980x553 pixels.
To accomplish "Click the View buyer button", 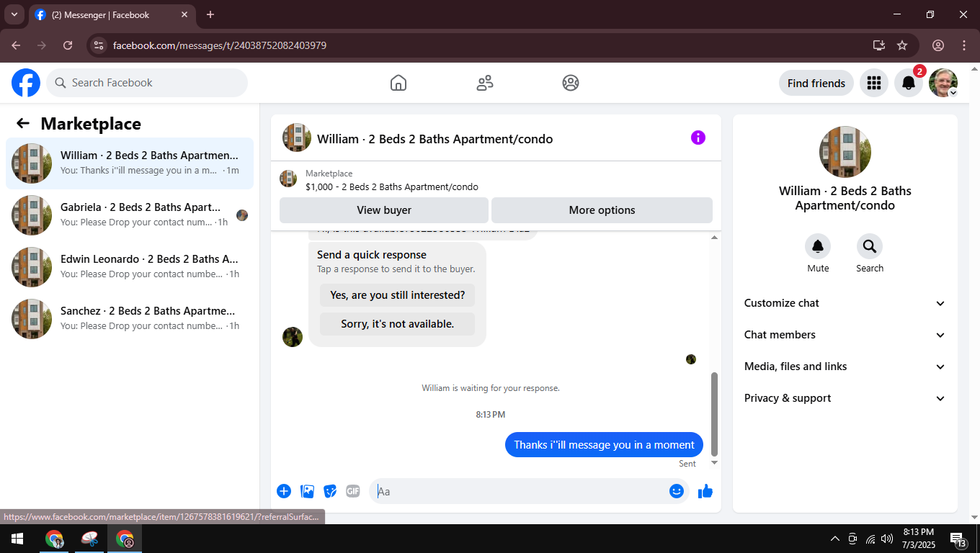I will tap(384, 210).
